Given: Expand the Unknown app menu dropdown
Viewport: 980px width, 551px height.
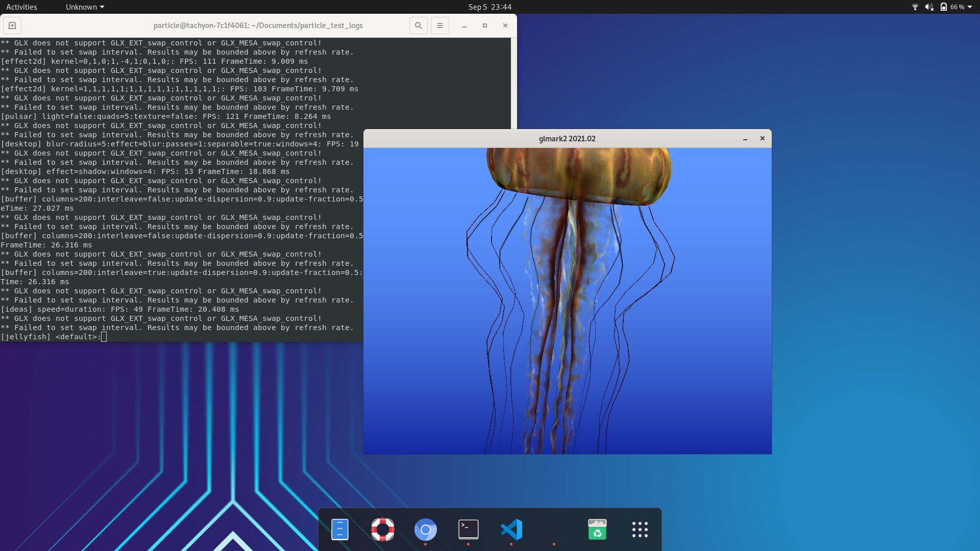Looking at the screenshot, I should point(85,7).
